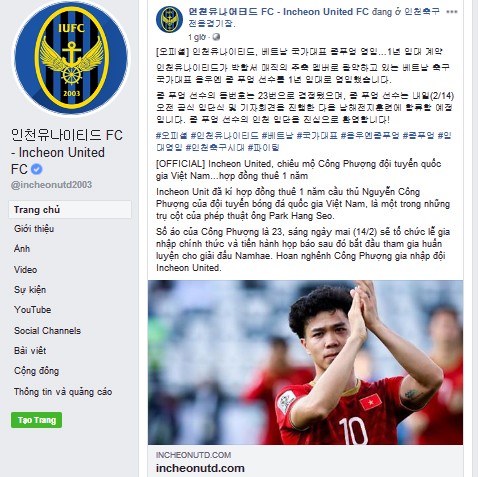The height and width of the screenshot is (477, 478).
Task: Click the @incheonutd2003 page handle
Action: click(x=51, y=185)
